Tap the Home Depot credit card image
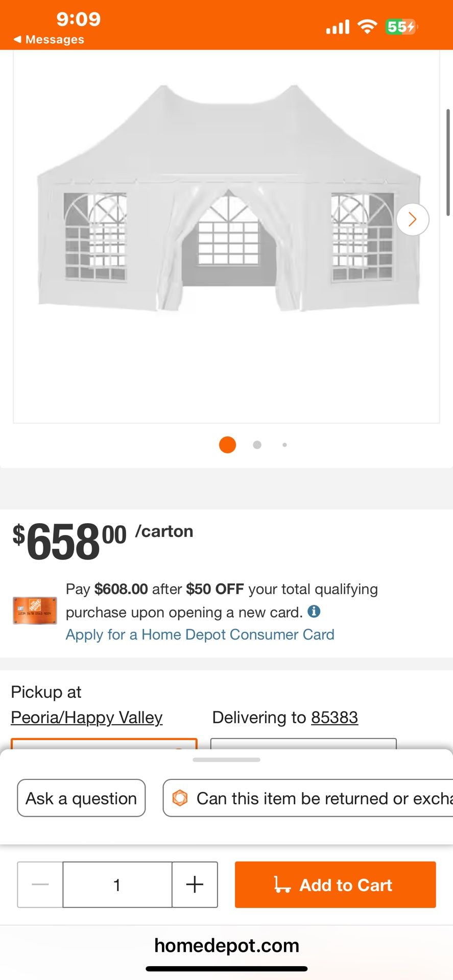The image size is (453, 980). [x=35, y=610]
